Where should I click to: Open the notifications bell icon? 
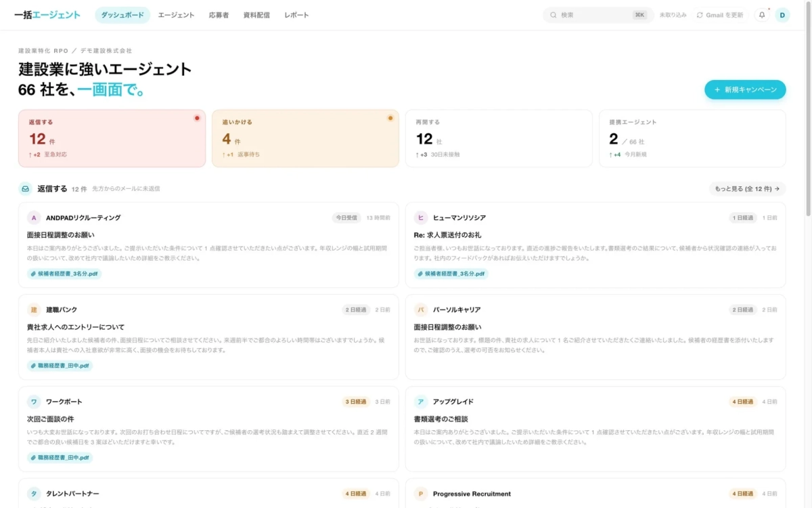click(762, 15)
